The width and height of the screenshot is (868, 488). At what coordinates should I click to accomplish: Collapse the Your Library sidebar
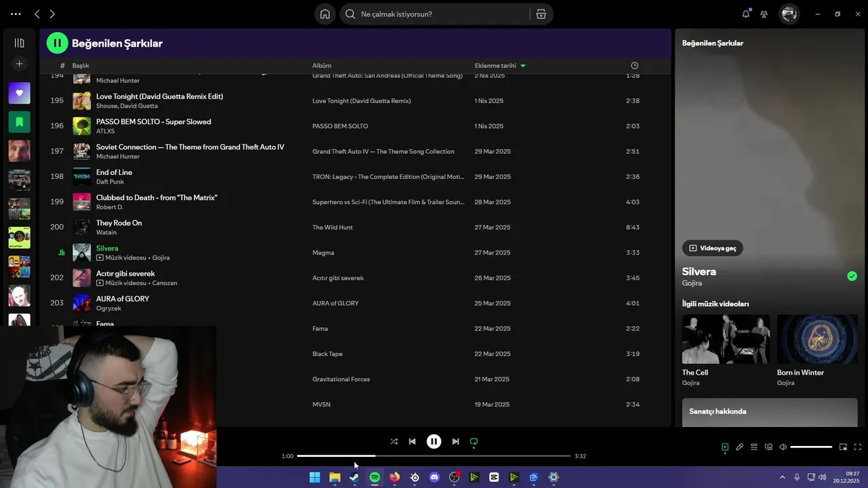click(19, 43)
